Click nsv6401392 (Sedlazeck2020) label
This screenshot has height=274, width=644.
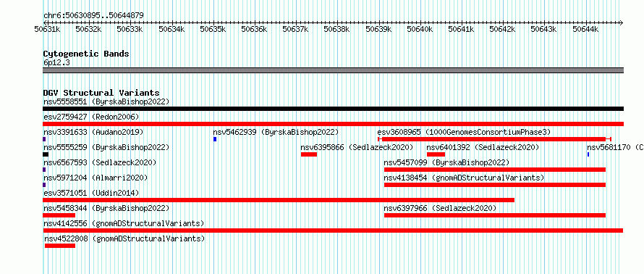coord(483,147)
